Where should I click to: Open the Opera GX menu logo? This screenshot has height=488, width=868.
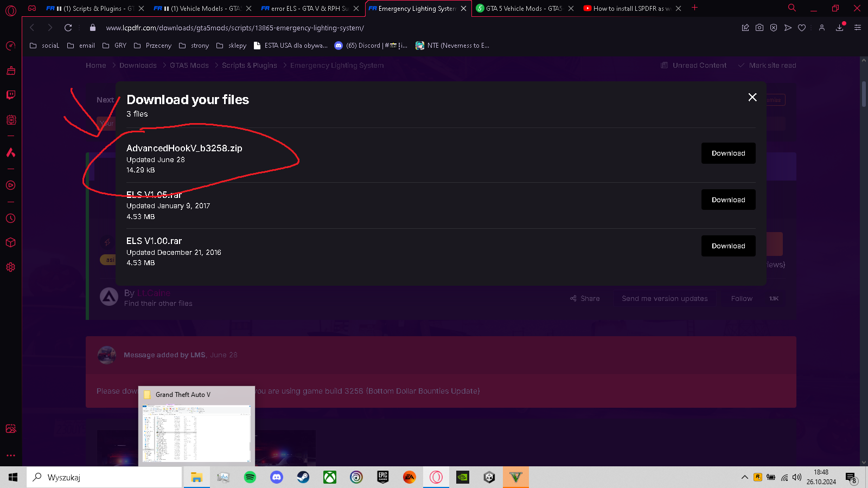click(11, 10)
